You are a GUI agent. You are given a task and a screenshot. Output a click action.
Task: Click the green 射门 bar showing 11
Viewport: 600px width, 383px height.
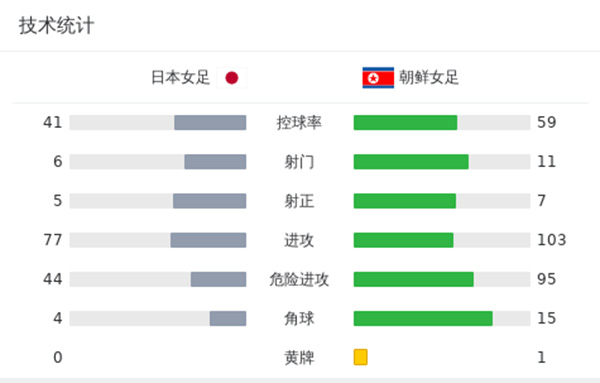411,162
